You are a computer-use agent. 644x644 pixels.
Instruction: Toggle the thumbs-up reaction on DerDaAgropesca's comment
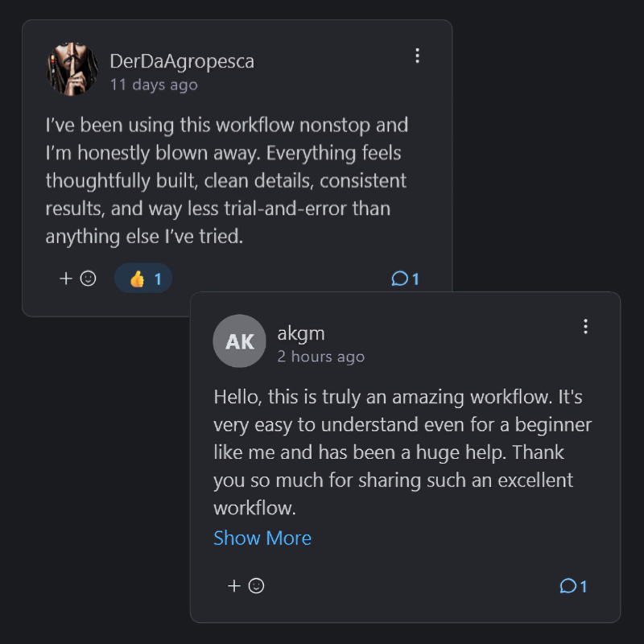tap(143, 279)
